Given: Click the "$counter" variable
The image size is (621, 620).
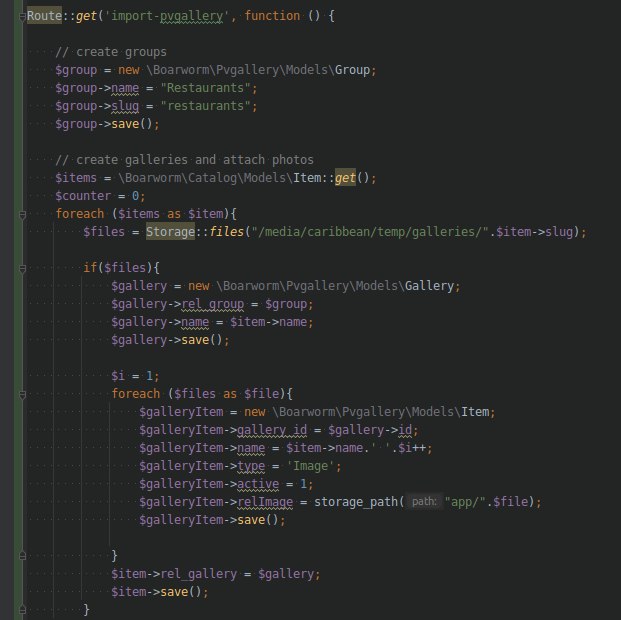Looking at the screenshot, I should (x=83, y=196).
